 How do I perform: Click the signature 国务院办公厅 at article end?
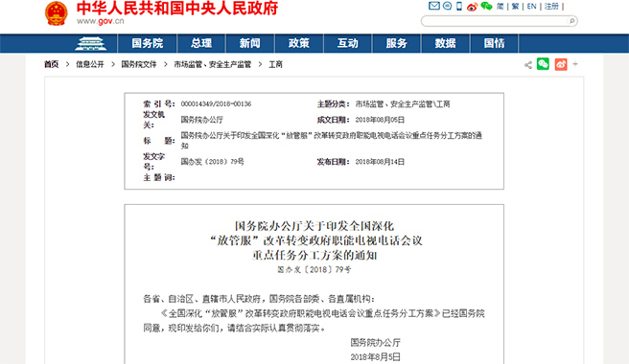click(376, 343)
